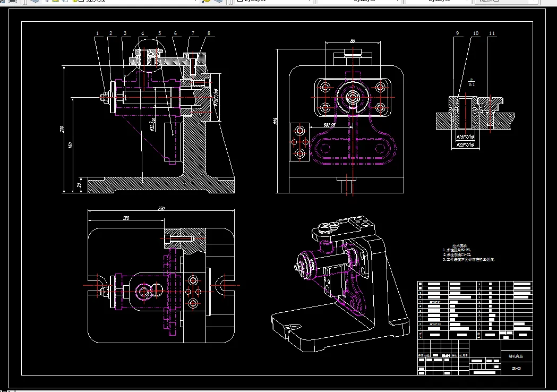The height and width of the screenshot is (392, 557).
Task: Pick the hex nut in front view
Action: (x=105, y=97)
